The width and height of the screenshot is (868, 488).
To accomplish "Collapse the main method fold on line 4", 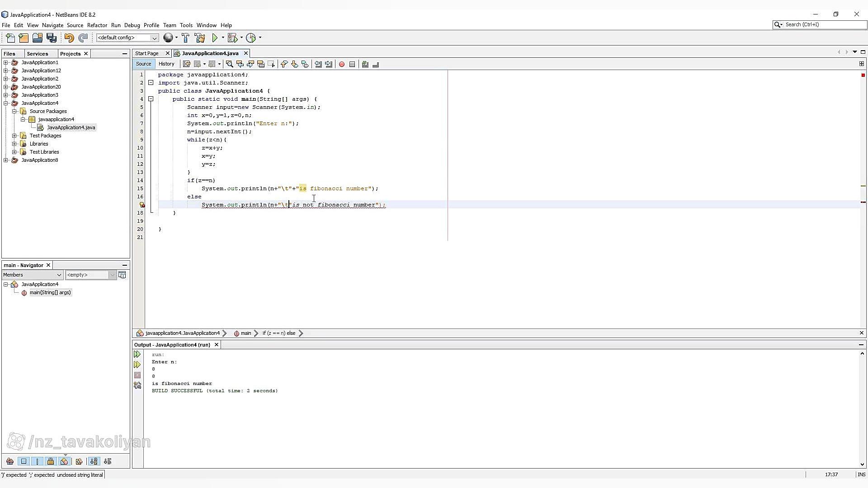I will coord(151,99).
